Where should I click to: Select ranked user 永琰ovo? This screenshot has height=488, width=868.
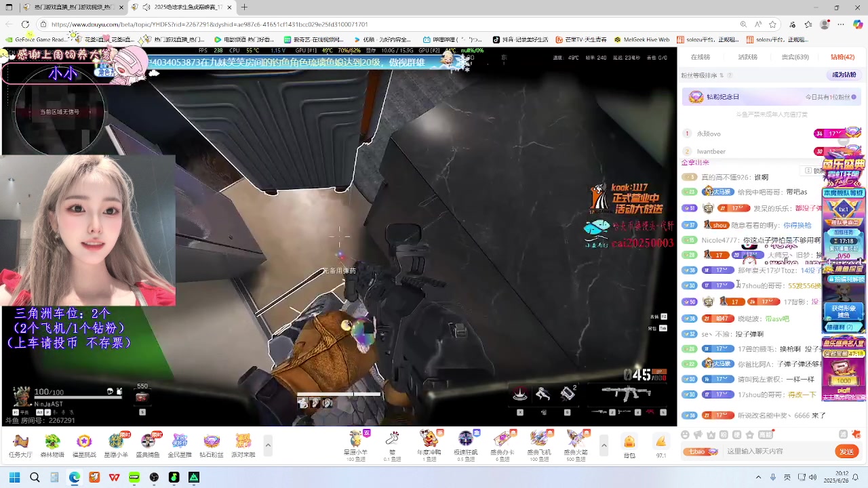pos(709,134)
